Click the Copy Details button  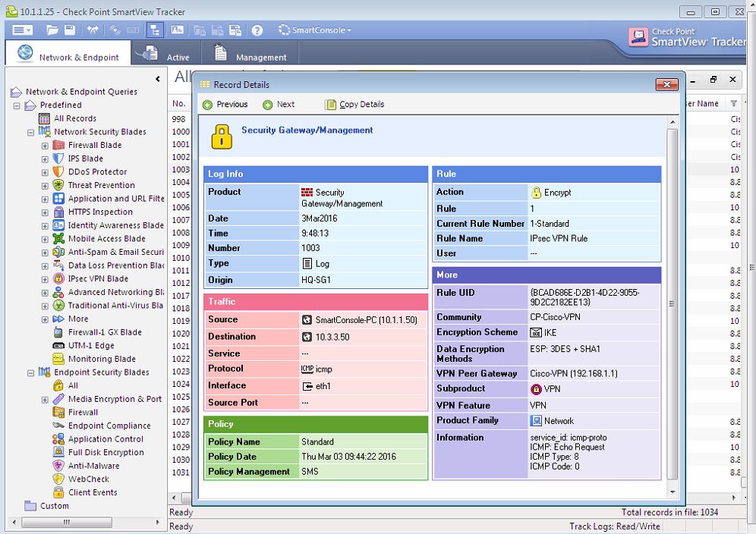pos(355,105)
